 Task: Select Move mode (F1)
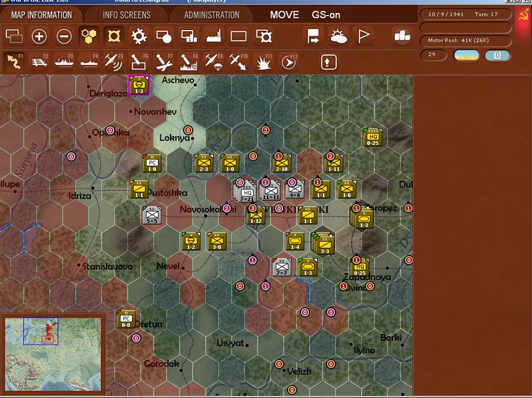tap(15, 62)
